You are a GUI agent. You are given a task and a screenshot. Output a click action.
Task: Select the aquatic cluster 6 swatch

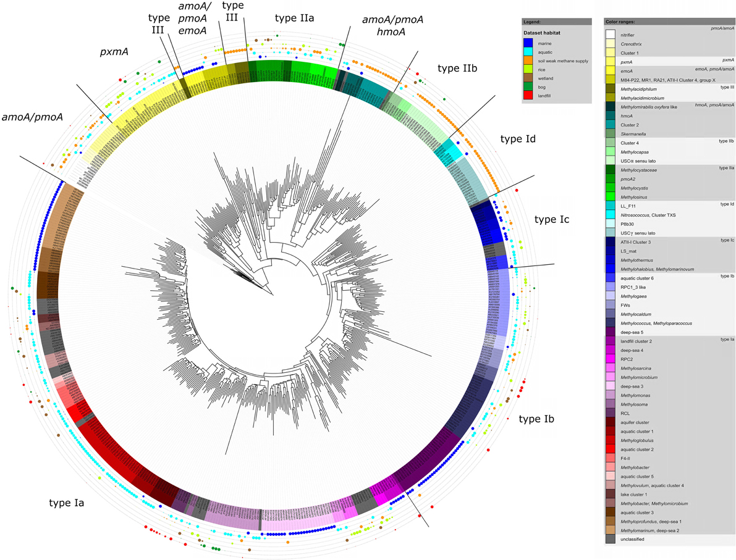[610, 278]
